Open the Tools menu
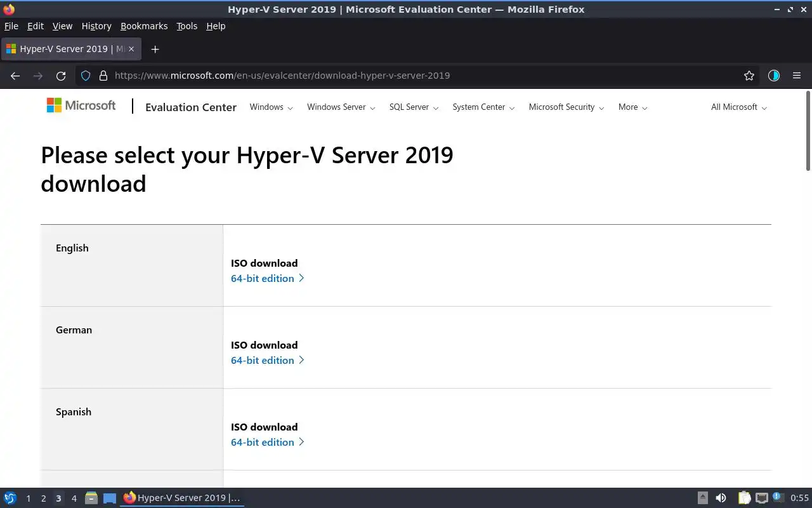The width and height of the screenshot is (812, 508). [187, 26]
